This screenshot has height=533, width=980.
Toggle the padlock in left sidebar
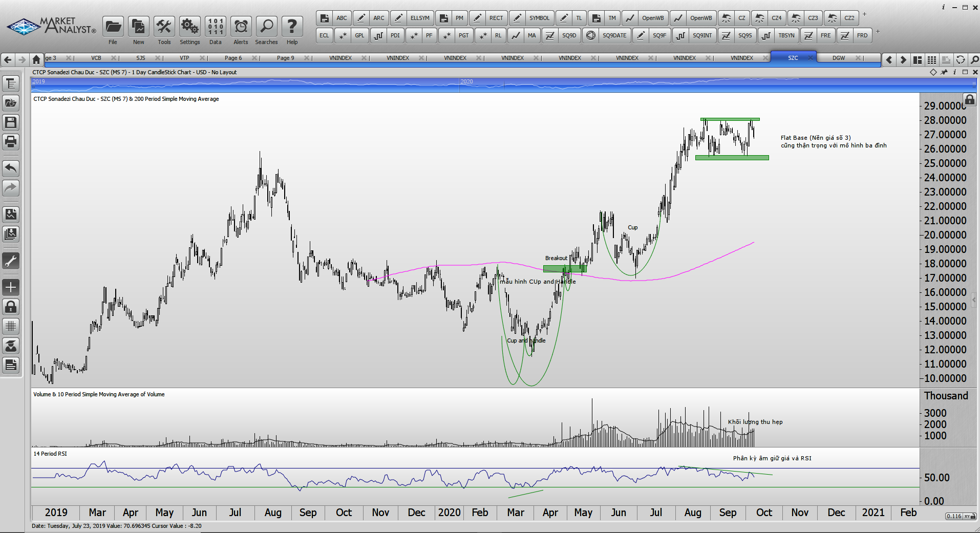pyautogui.click(x=11, y=307)
